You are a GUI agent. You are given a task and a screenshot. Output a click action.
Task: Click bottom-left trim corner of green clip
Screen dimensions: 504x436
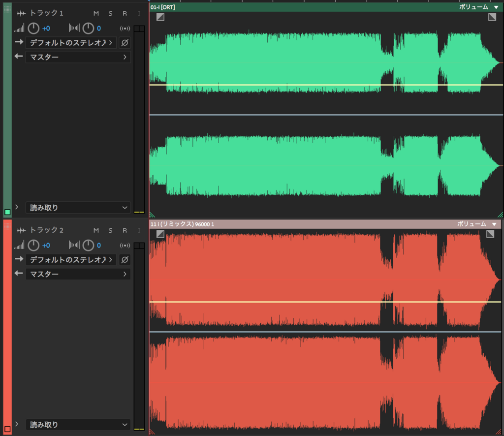pyautogui.click(x=153, y=215)
